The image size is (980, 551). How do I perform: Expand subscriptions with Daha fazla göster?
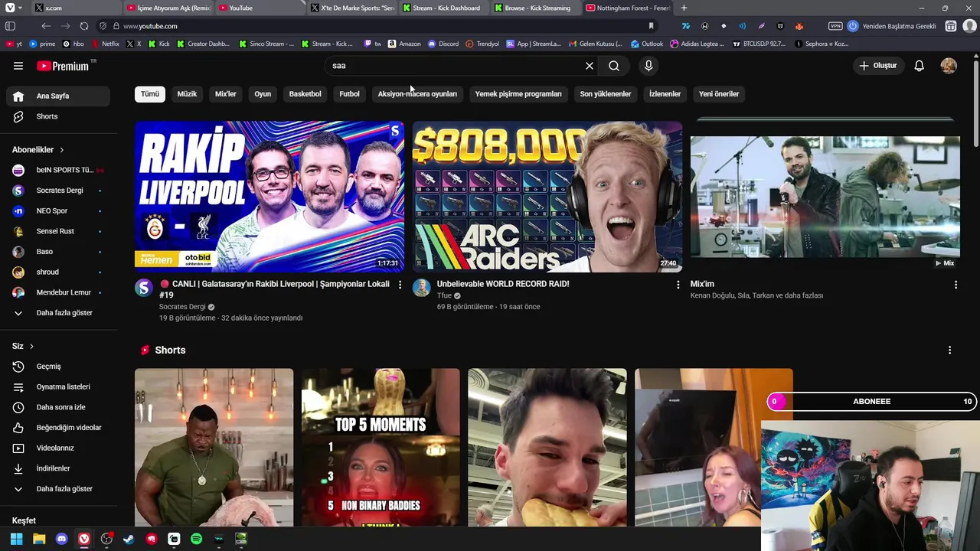(58, 313)
